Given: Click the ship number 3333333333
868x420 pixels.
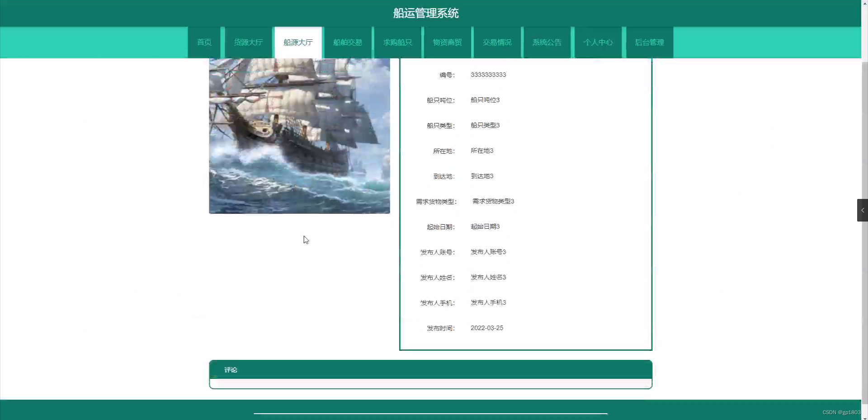Looking at the screenshot, I should (489, 75).
